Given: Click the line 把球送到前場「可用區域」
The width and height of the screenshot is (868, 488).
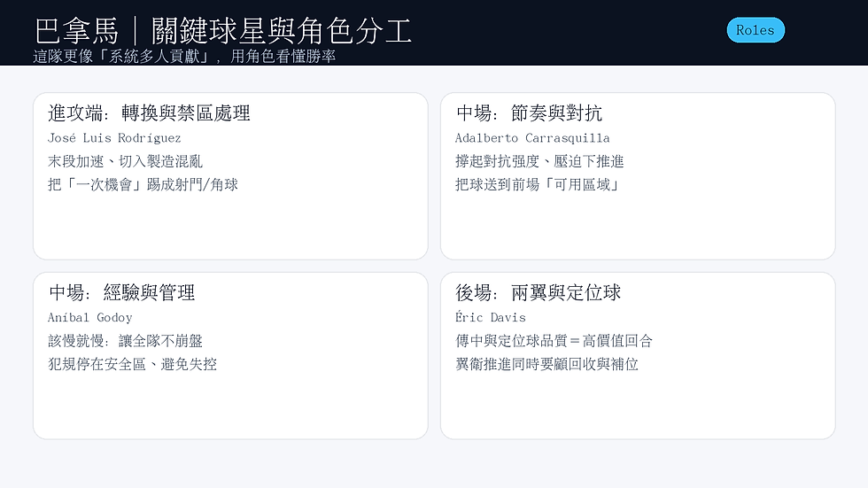Looking at the screenshot, I should pyautogui.click(x=537, y=184).
